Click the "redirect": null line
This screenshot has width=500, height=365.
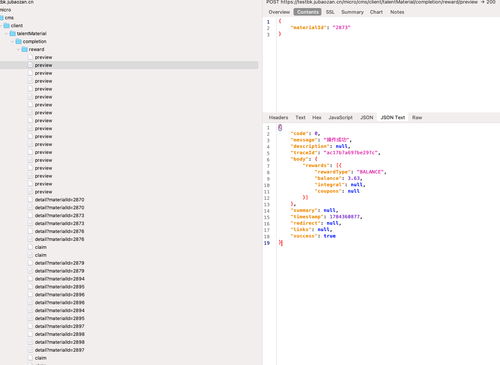[315, 223]
